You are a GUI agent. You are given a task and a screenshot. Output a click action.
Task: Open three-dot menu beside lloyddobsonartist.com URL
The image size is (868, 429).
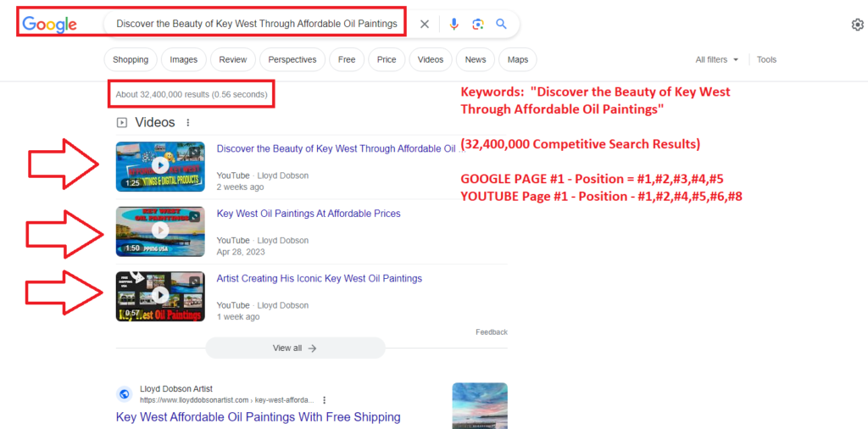pyautogui.click(x=325, y=399)
